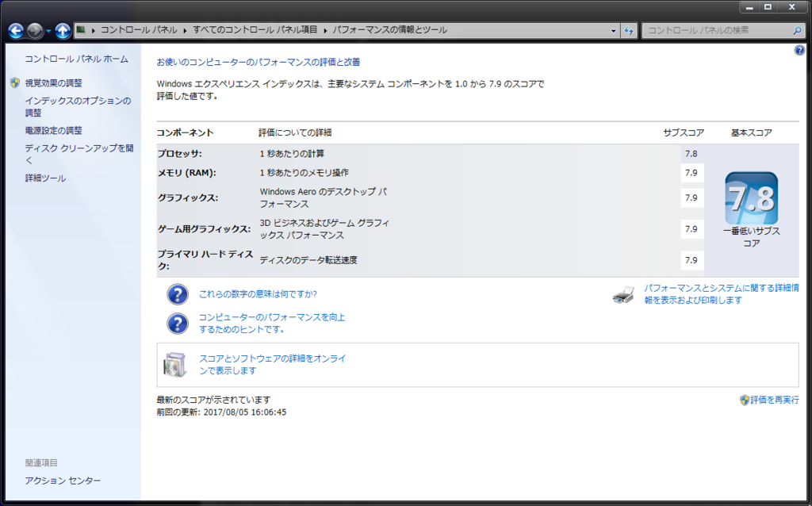Select すべてのコントロール パネル項目 breadcrumb
The width and height of the screenshot is (812, 506).
[x=255, y=30]
